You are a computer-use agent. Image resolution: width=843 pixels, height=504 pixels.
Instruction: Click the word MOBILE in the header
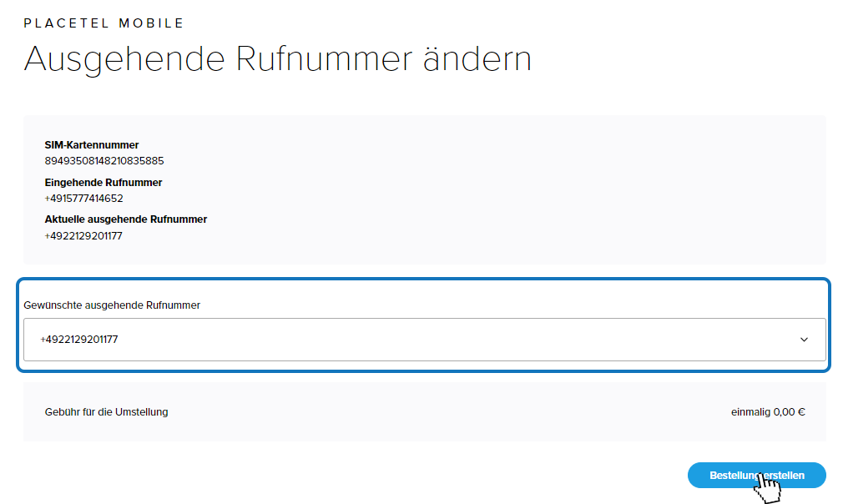151,23
